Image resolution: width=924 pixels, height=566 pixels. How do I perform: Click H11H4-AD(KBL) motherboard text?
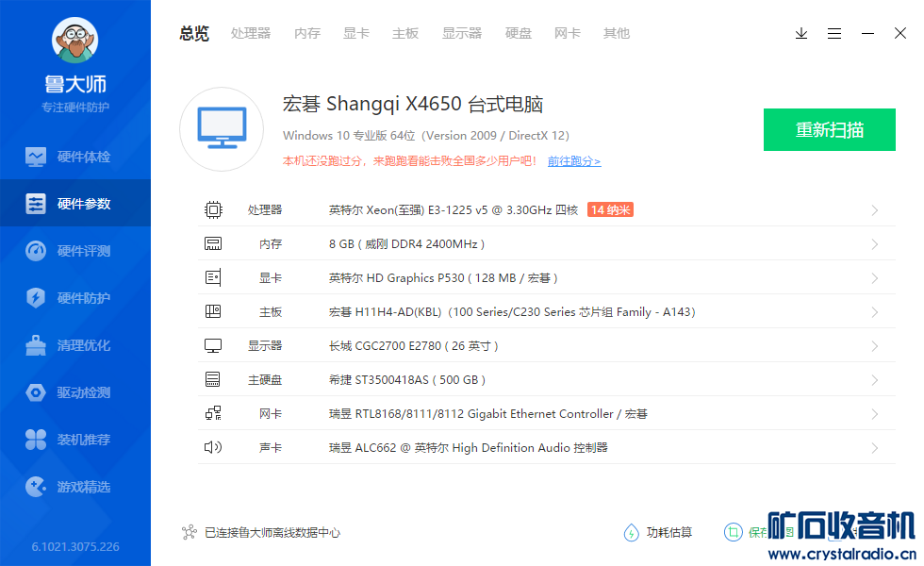(x=512, y=312)
